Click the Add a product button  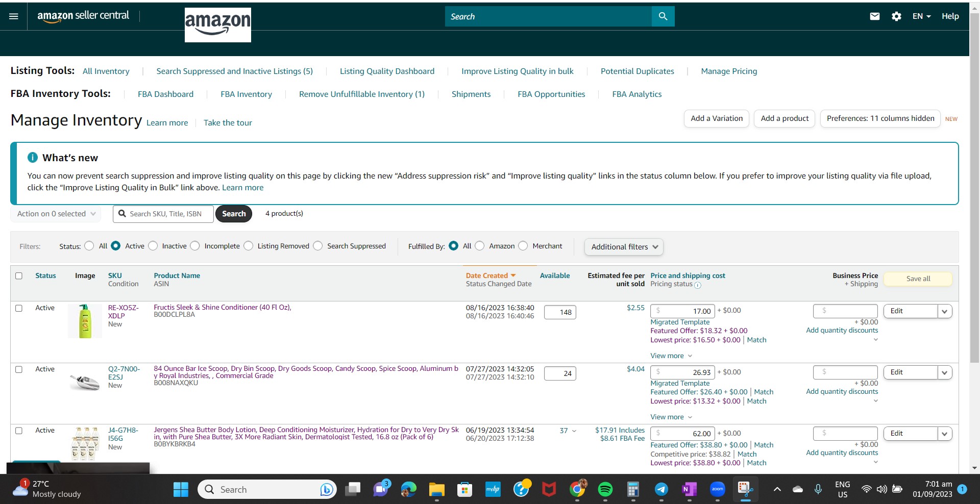[785, 118]
